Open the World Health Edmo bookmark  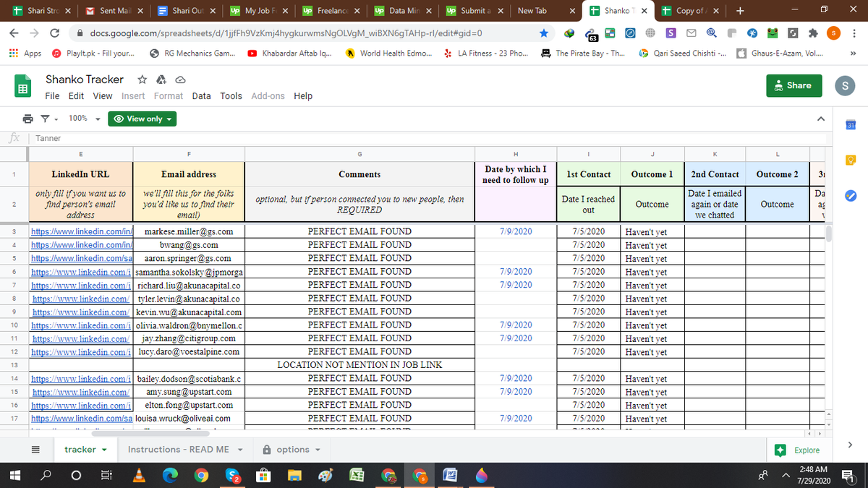pos(391,53)
